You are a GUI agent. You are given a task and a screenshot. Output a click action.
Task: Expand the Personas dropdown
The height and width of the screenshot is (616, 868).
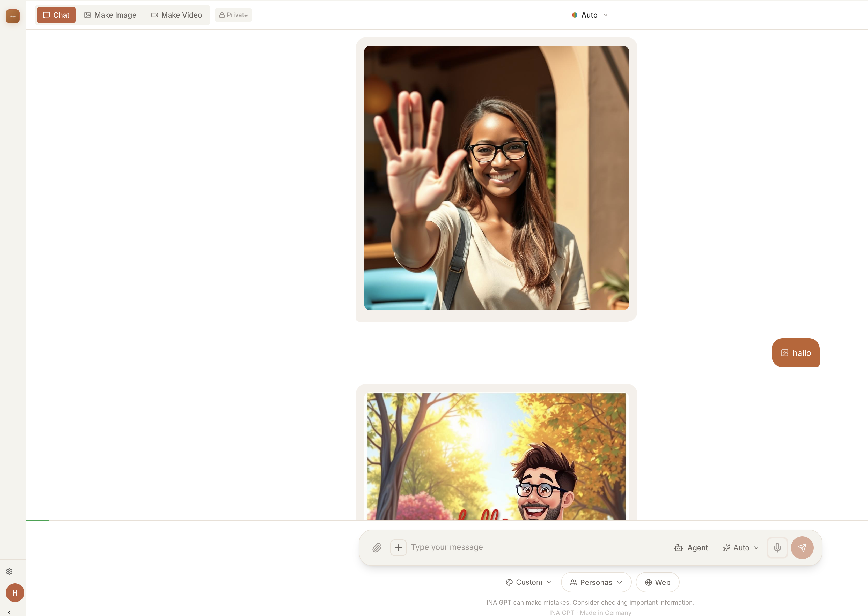[595, 582]
